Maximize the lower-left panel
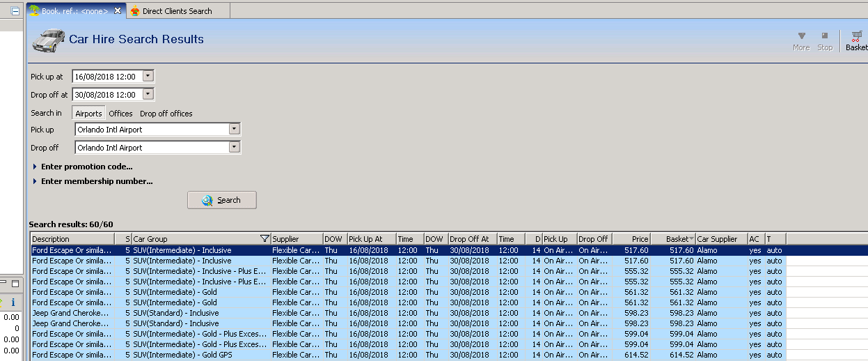Screen dimensions: 868x361 15,283
